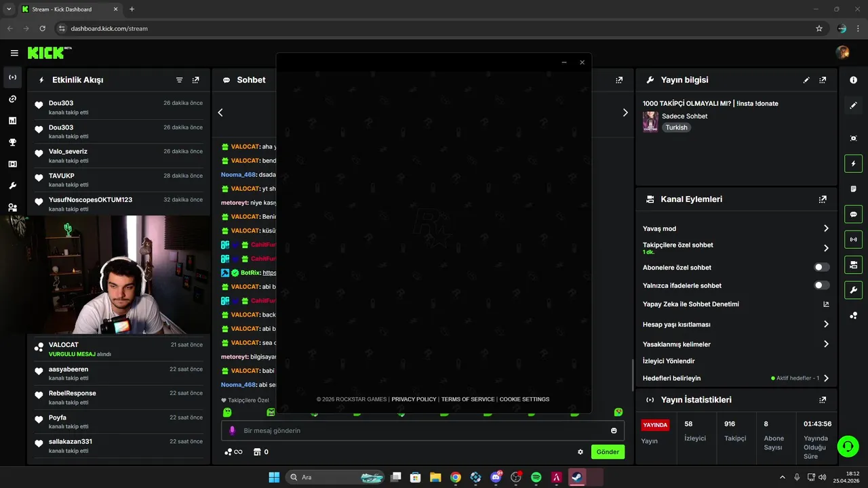
Task: Click the Kick logo
Action: [x=50, y=52]
